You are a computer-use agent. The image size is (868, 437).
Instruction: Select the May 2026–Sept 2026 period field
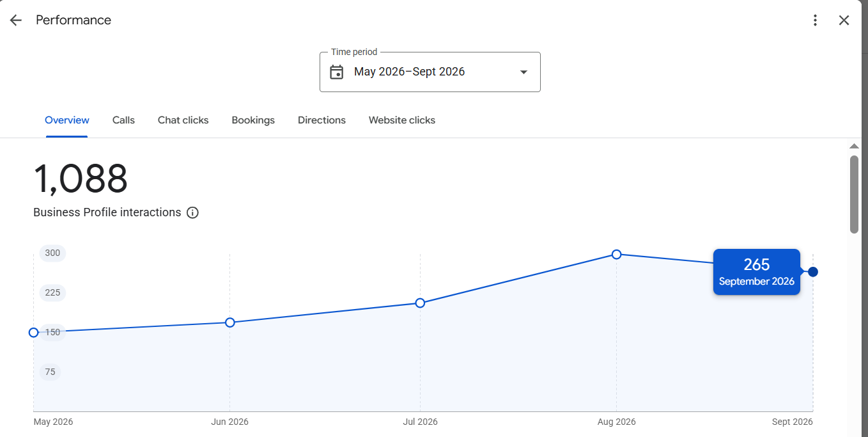430,72
